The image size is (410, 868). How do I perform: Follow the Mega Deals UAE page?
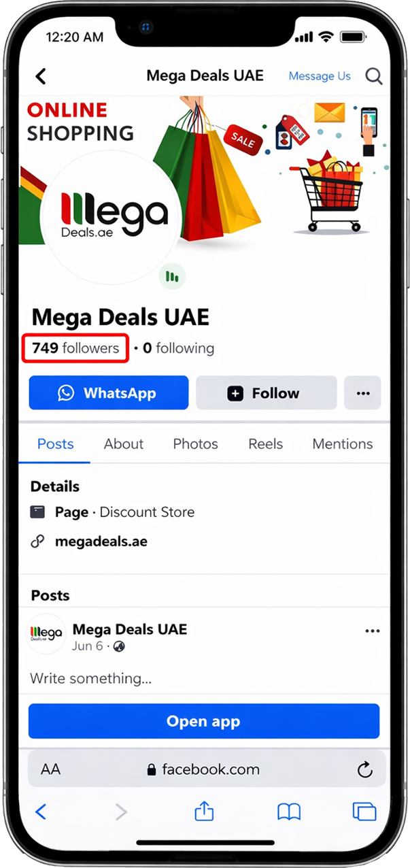(267, 393)
